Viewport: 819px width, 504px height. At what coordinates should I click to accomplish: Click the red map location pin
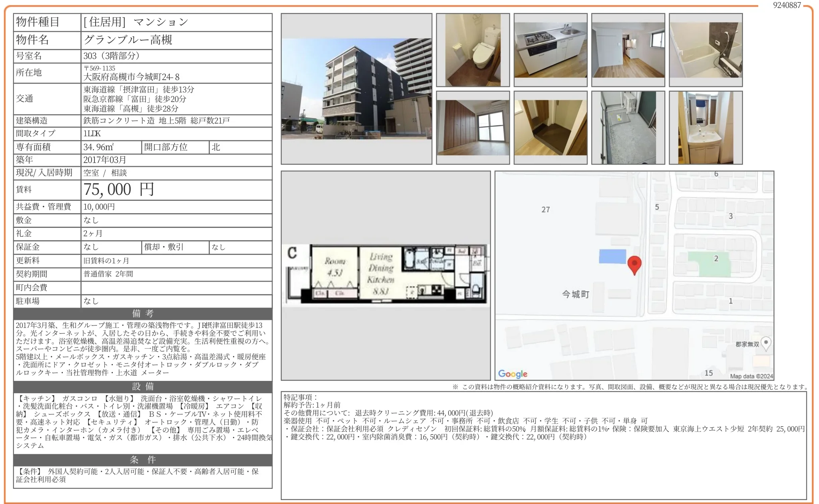click(634, 265)
